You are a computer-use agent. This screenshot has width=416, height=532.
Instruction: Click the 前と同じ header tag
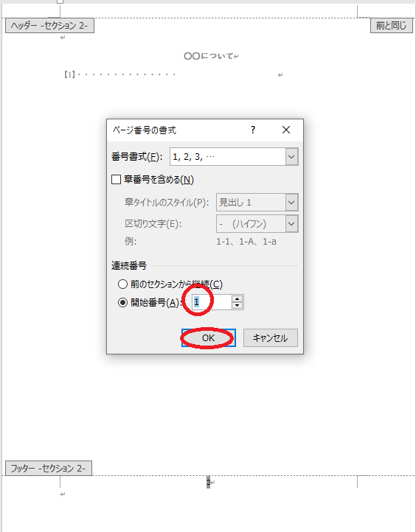tap(391, 26)
